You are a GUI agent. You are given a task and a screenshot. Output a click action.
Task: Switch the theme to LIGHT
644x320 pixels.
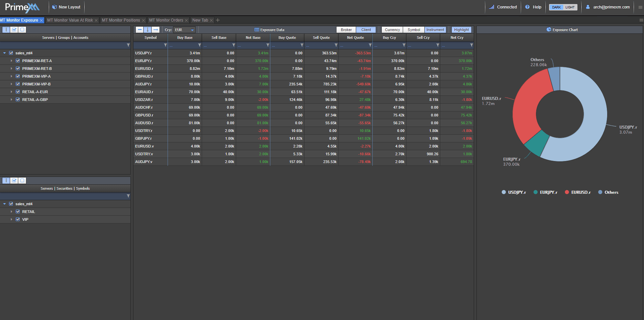pyautogui.click(x=570, y=7)
